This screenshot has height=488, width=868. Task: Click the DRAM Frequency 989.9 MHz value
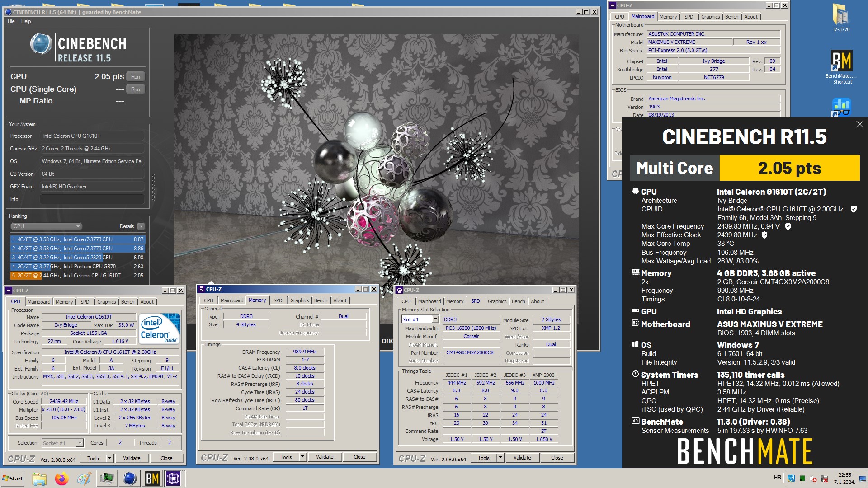[x=305, y=352]
